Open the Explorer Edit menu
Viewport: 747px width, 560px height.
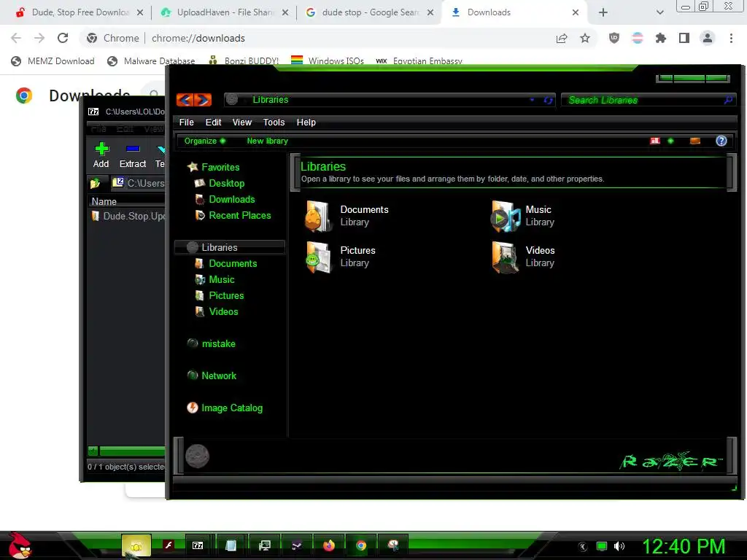213,122
